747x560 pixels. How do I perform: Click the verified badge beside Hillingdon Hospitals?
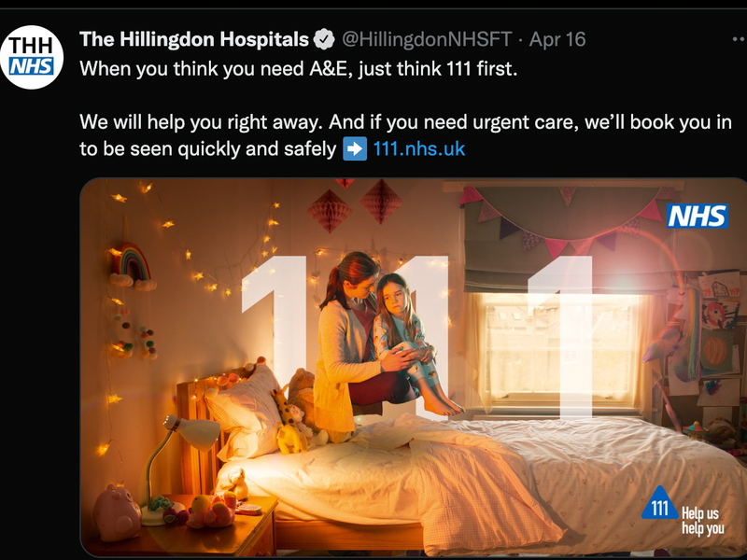point(324,39)
